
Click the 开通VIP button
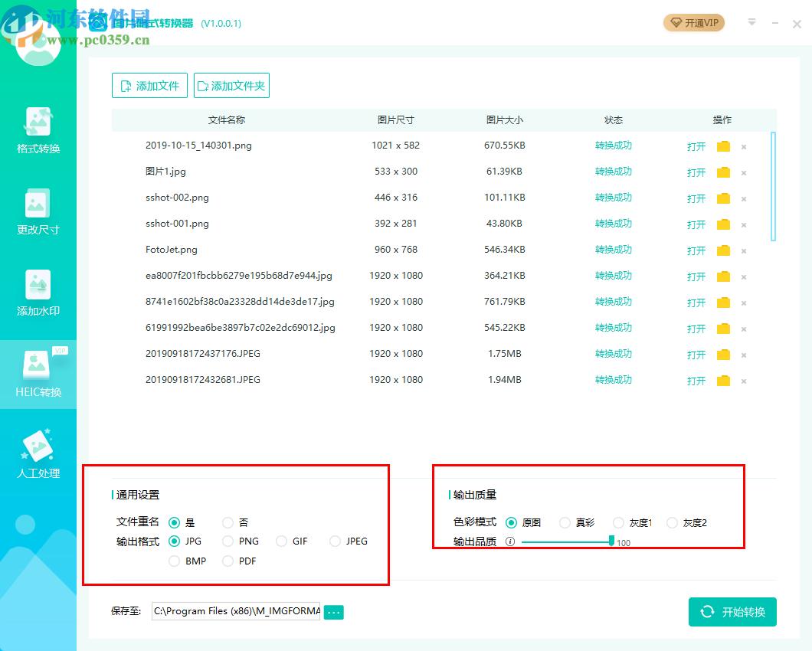click(693, 23)
